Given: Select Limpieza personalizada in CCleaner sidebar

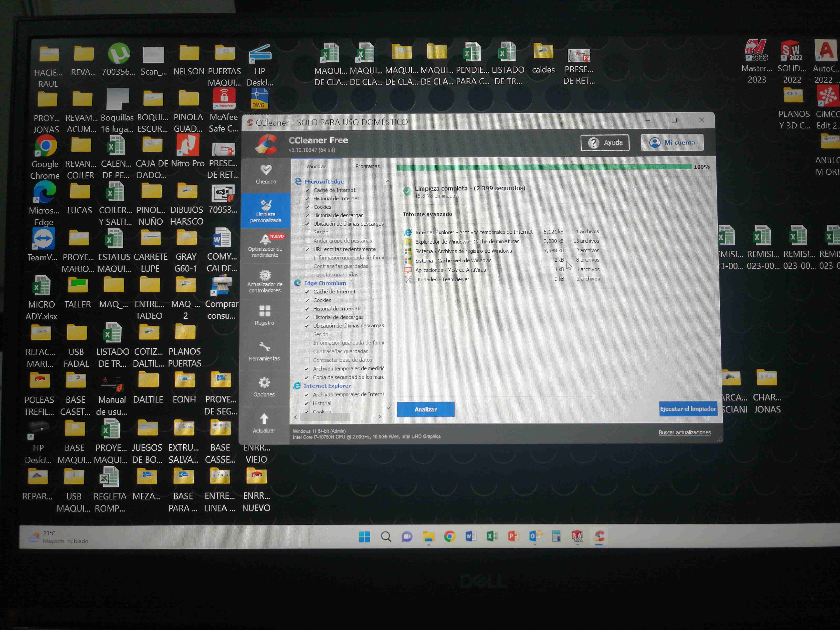Looking at the screenshot, I should click(x=266, y=211).
